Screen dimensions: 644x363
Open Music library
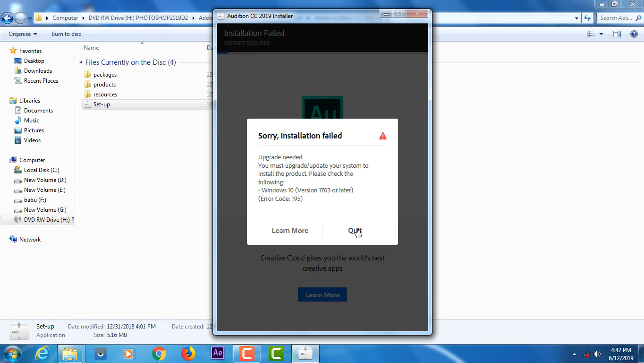click(x=32, y=121)
